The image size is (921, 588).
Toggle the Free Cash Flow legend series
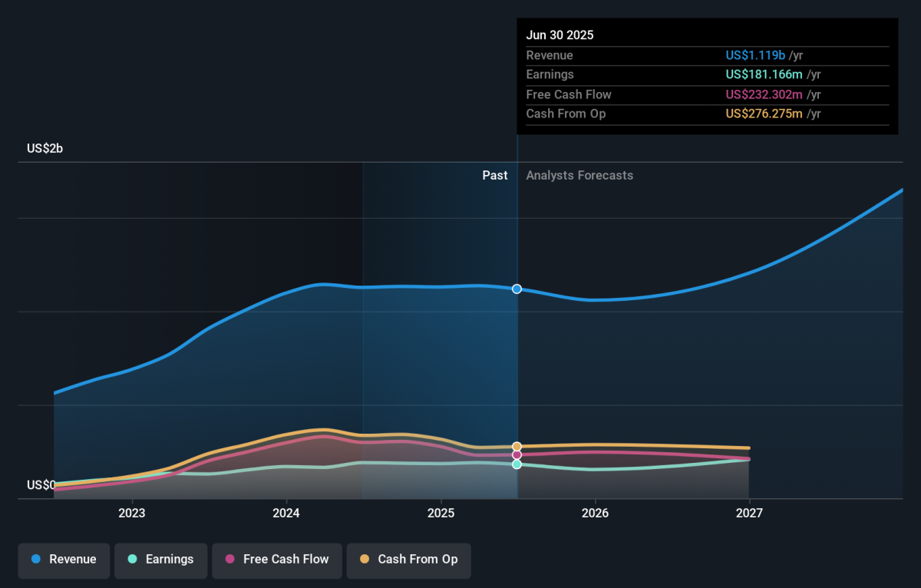(277, 560)
